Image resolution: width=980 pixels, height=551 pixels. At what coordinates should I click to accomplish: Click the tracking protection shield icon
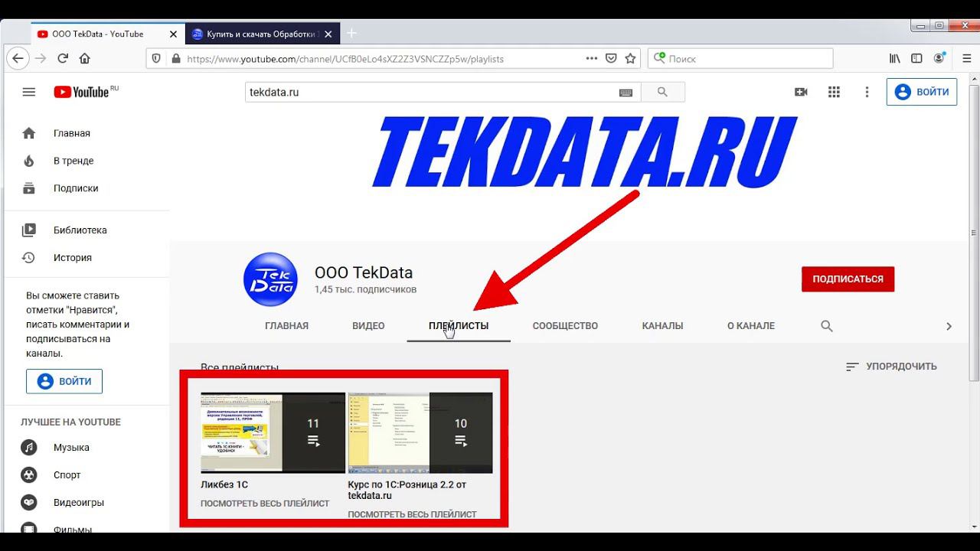pyautogui.click(x=156, y=58)
